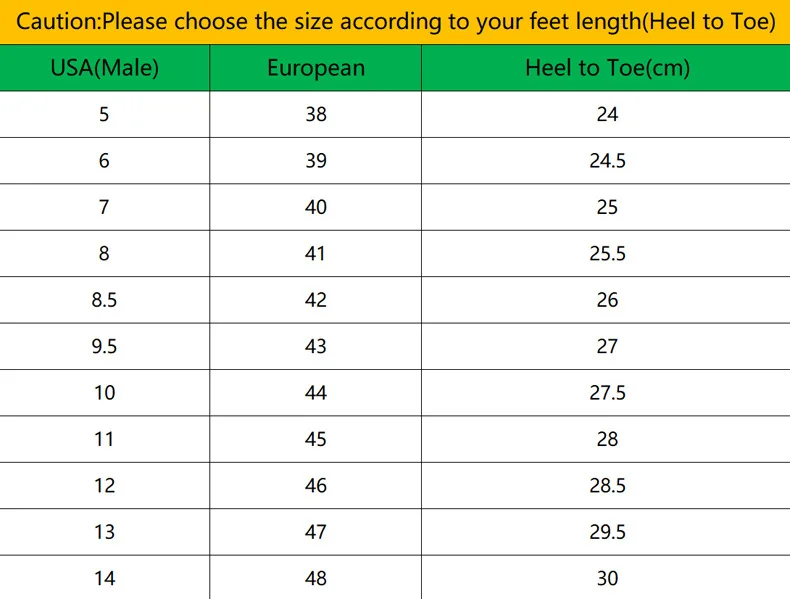Click the Heel to Toe(cm) header
Image resolution: width=790 pixels, height=599 pixels.
607,68
